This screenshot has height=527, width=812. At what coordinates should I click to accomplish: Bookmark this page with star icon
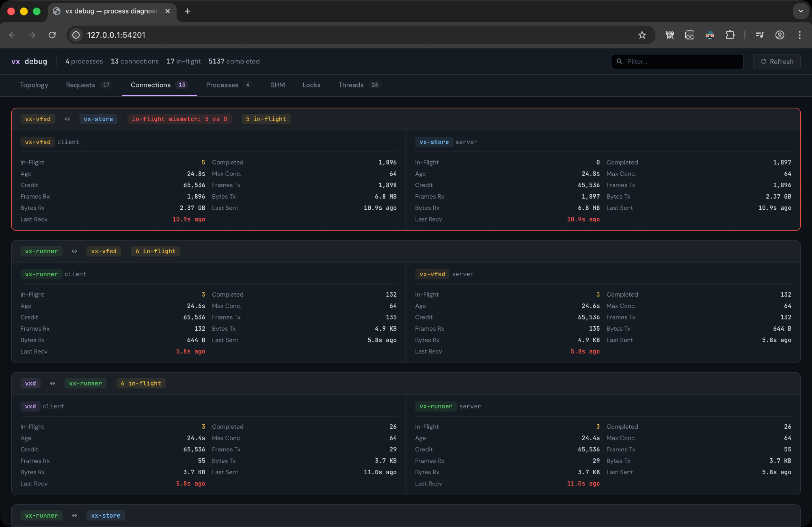(642, 35)
